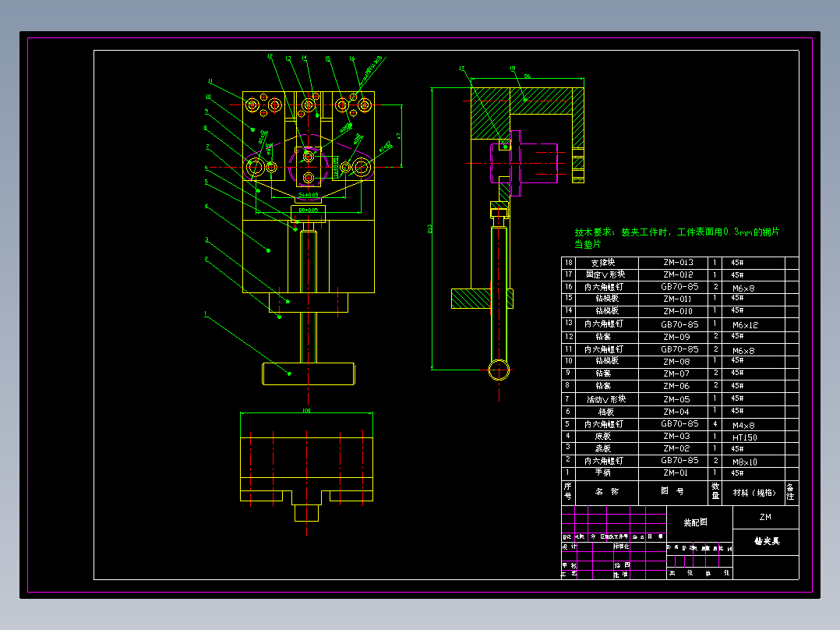Select quantity 4 for the M4x8 screws
The height and width of the screenshot is (630, 840).
[x=716, y=424]
